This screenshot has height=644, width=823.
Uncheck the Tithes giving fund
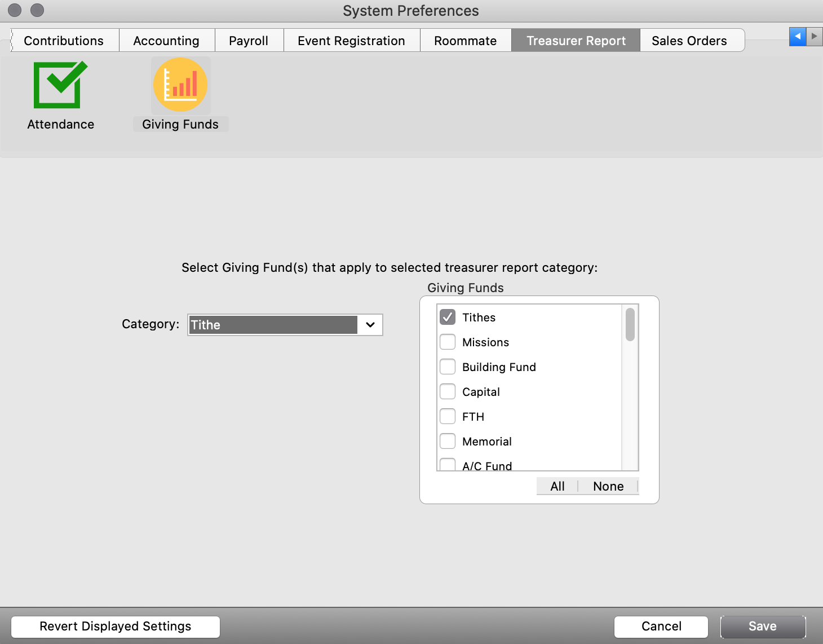(x=448, y=317)
